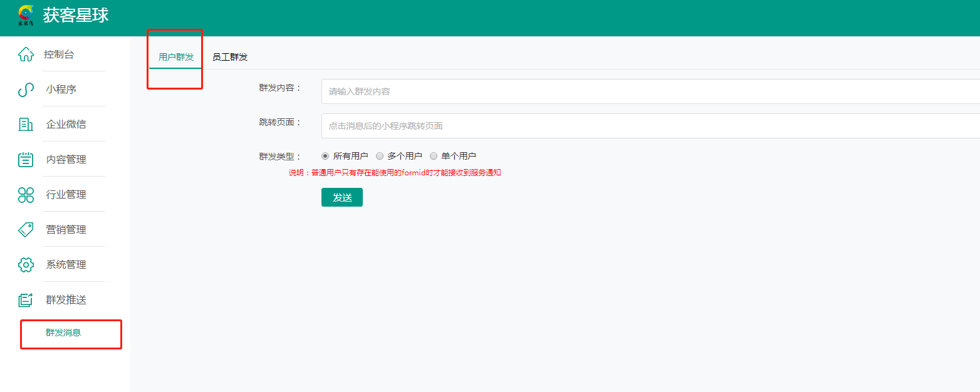Click the 内容管理 clipboard icon
This screenshot has width=980, height=392.
26,160
